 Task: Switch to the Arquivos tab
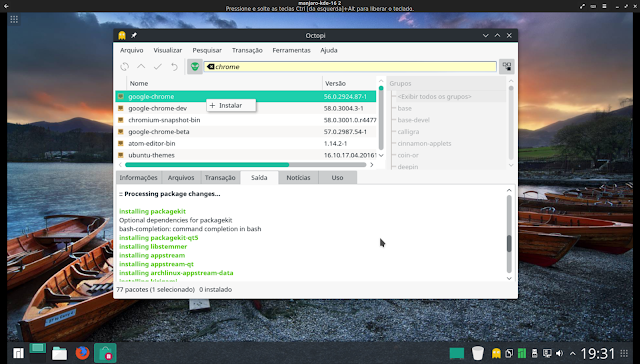pos(181,178)
